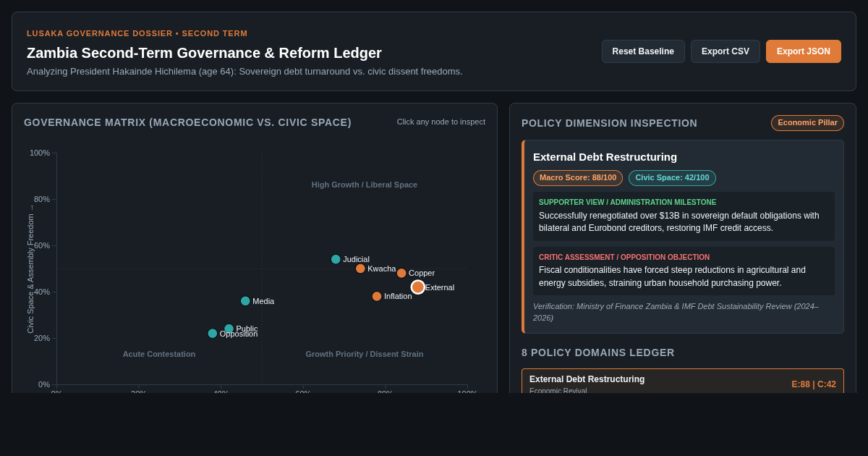Click the Macro Score: 88/100 pill

pos(578,178)
